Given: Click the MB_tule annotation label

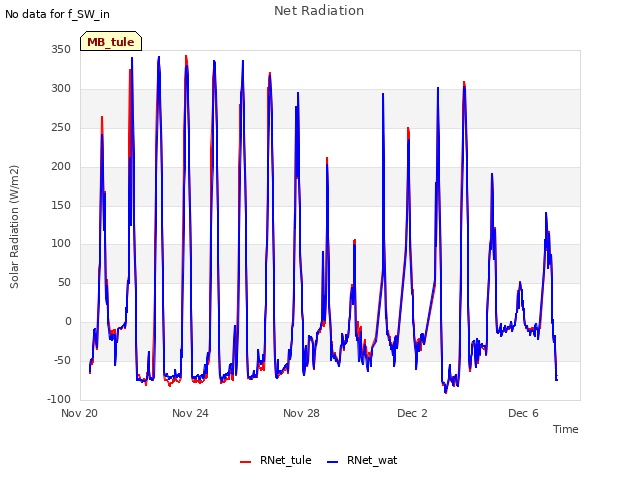Looking at the screenshot, I should tap(111, 41).
